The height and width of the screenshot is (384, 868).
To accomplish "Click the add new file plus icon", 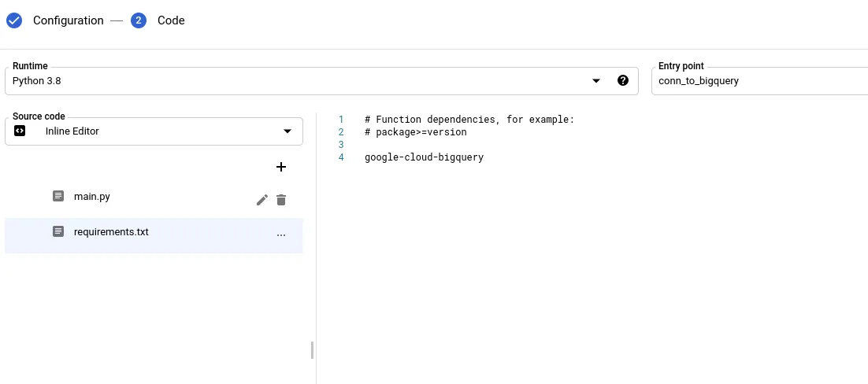I will pos(281,167).
